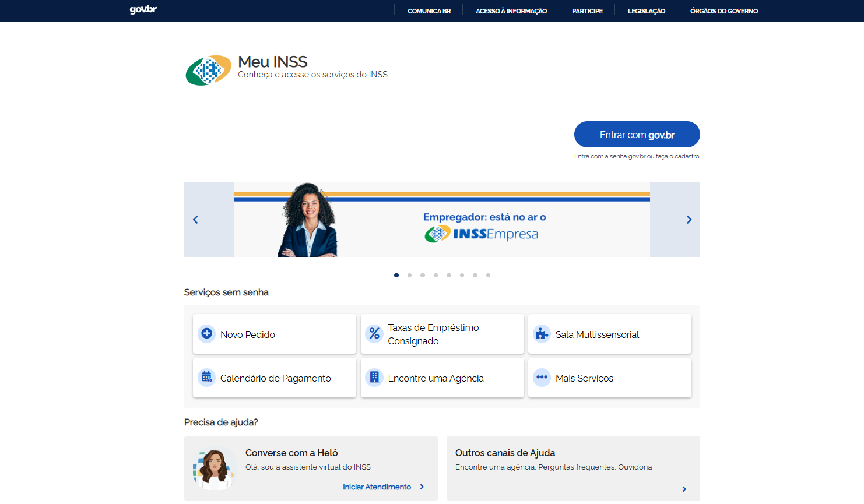Select the second carousel dot

pos(409,275)
